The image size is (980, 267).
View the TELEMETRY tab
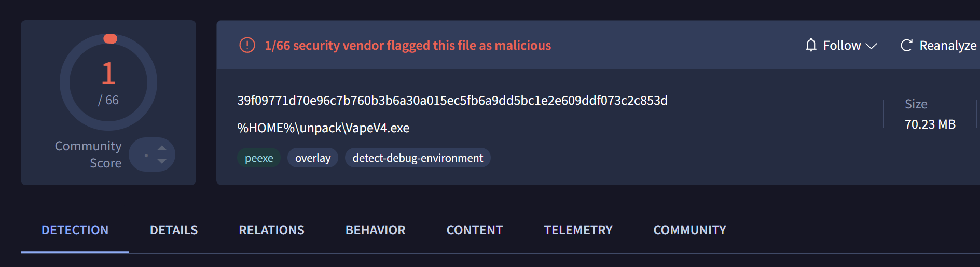[578, 230]
